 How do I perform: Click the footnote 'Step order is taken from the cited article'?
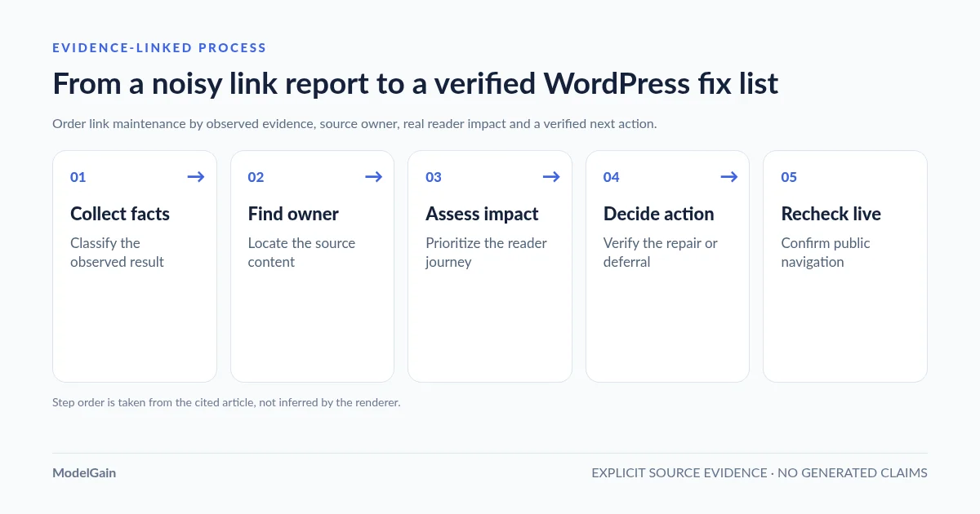coord(226,402)
